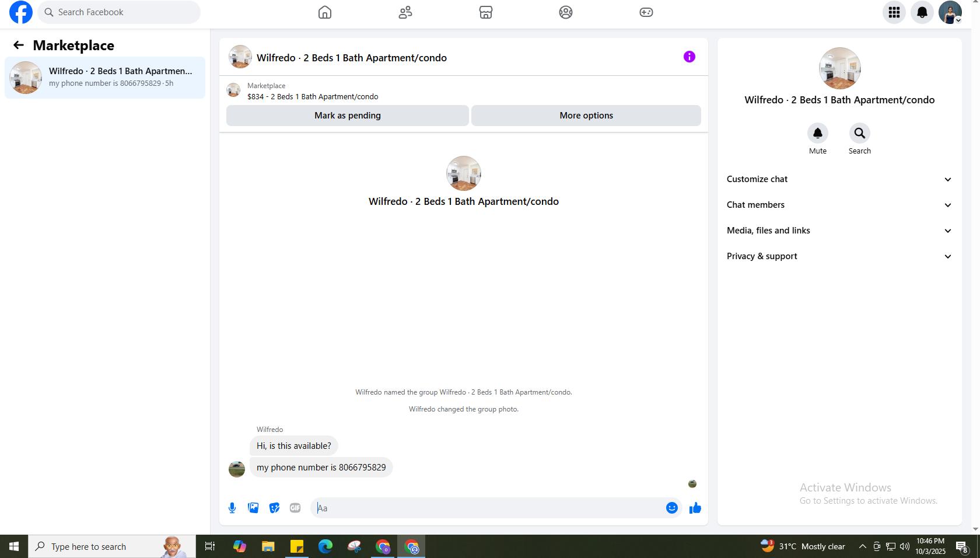Focus the Search Facebook field
980x558 pixels.
pos(119,12)
